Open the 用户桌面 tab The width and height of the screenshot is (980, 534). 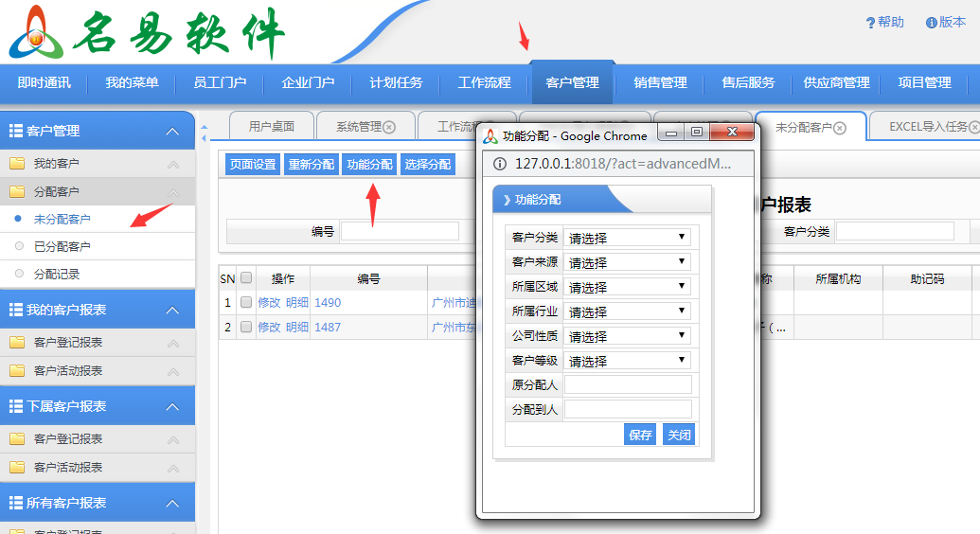tap(272, 127)
